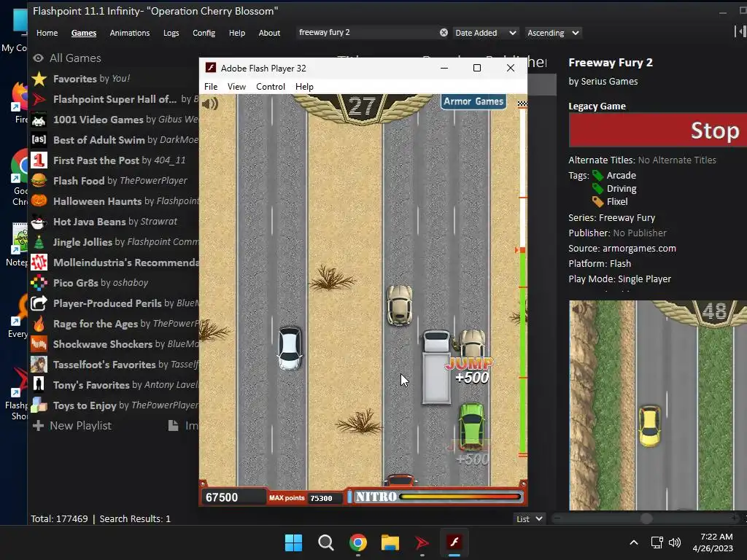This screenshot has width=747, height=560.
Task: Adjust the thumbnail size slider handle
Action: pyautogui.click(x=646, y=518)
